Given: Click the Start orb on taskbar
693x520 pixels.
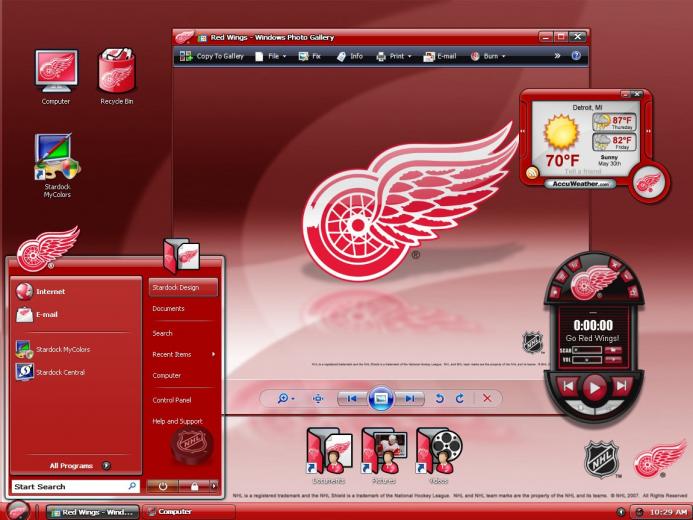Looking at the screenshot, I should point(17,511).
